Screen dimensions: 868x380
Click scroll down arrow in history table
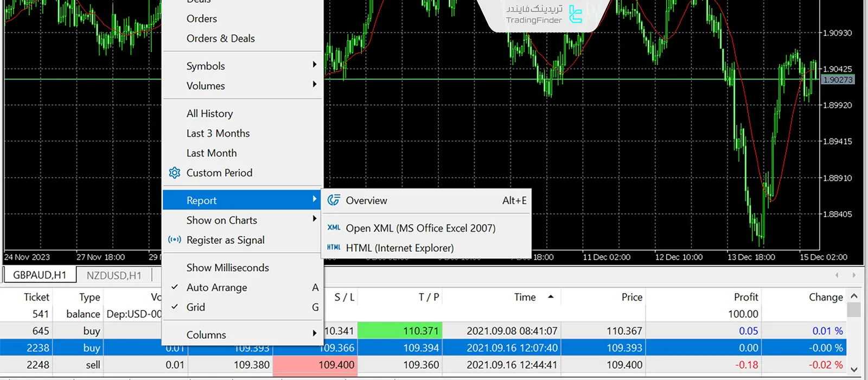click(854, 369)
